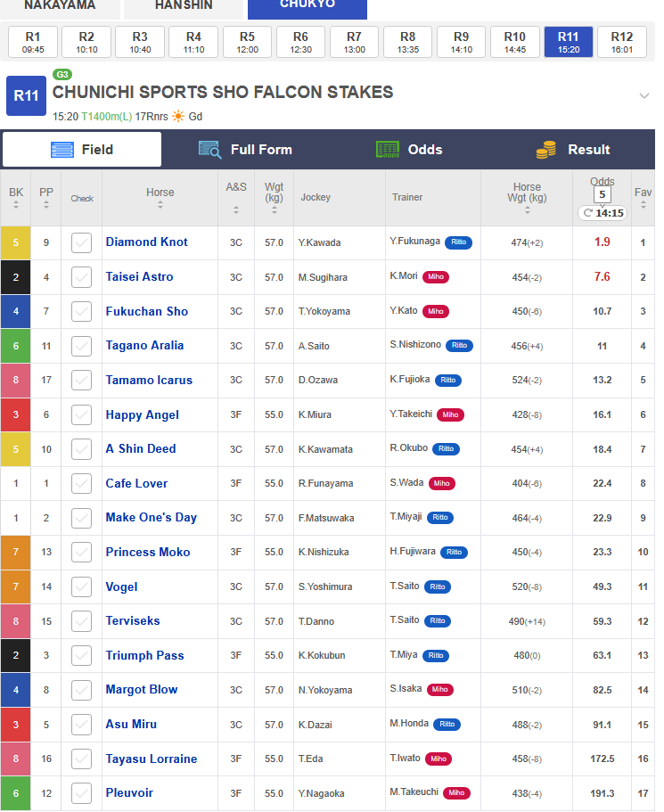Sort the table by PP column
Viewport: 664px width, 812px height.
[46, 206]
